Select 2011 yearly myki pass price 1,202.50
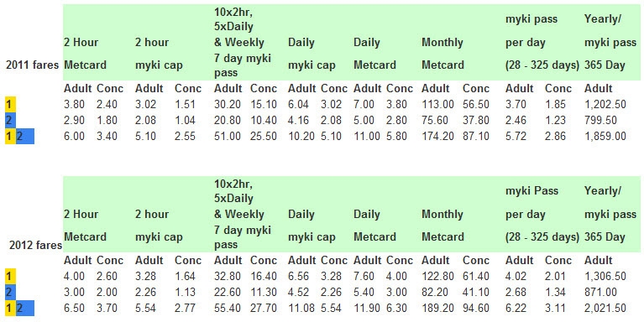This screenshot has width=644, height=322. click(605, 105)
